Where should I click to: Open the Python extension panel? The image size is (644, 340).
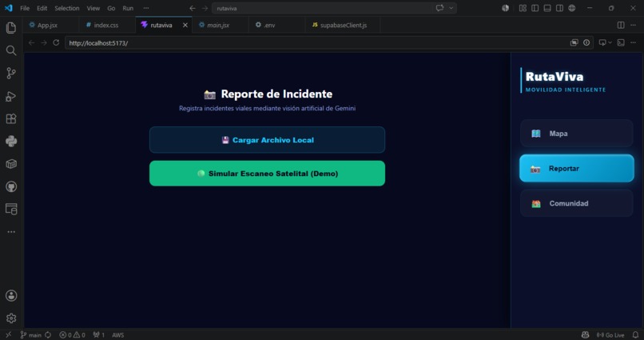coord(11,142)
